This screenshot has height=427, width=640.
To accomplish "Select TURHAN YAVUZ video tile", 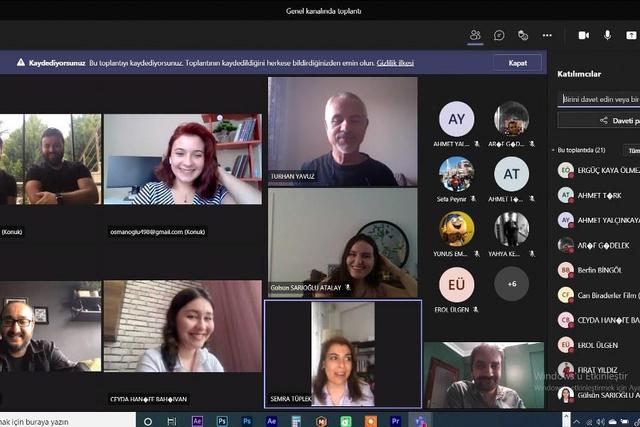I will 342,131.
